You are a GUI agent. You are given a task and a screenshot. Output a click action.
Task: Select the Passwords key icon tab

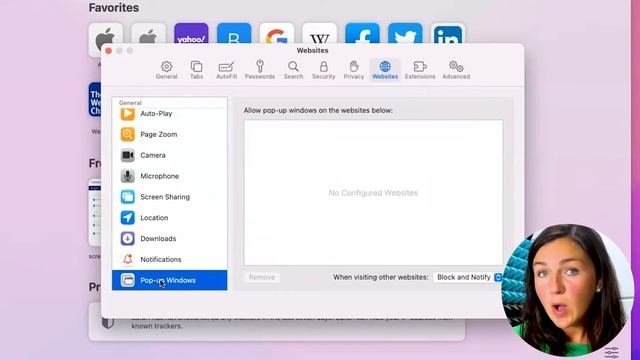(x=260, y=70)
